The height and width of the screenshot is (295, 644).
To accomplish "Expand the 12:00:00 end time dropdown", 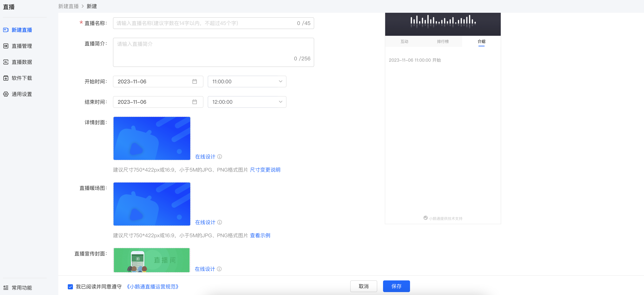I will click(247, 102).
